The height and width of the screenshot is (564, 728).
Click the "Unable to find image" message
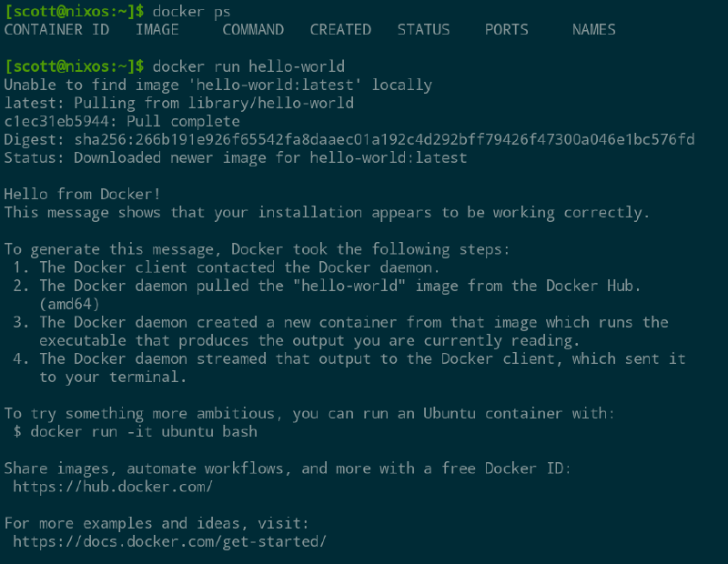point(217,85)
